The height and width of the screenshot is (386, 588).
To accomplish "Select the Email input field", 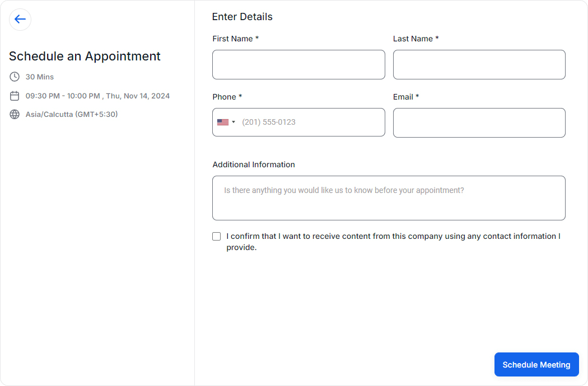I will click(479, 123).
